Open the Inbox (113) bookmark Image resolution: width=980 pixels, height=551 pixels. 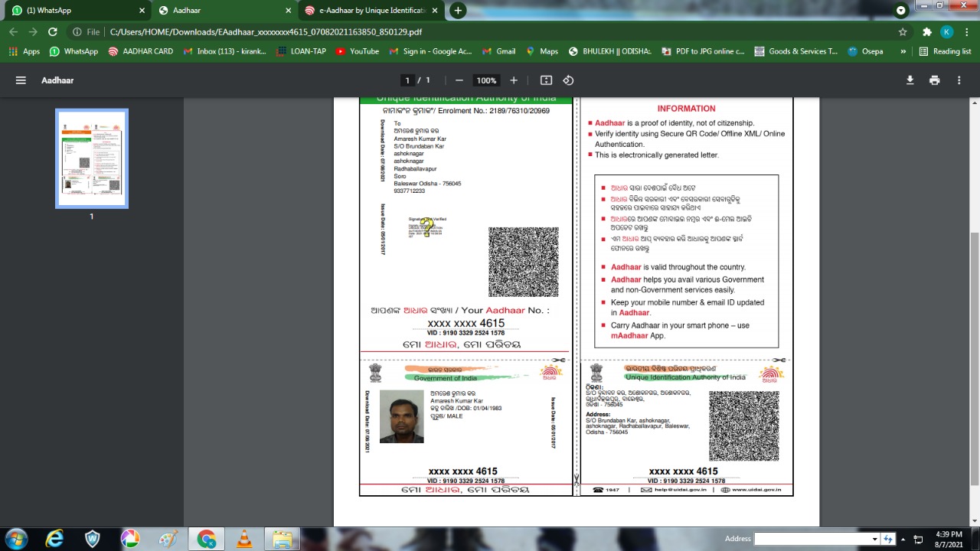pyautogui.click(x=224, y=51)
